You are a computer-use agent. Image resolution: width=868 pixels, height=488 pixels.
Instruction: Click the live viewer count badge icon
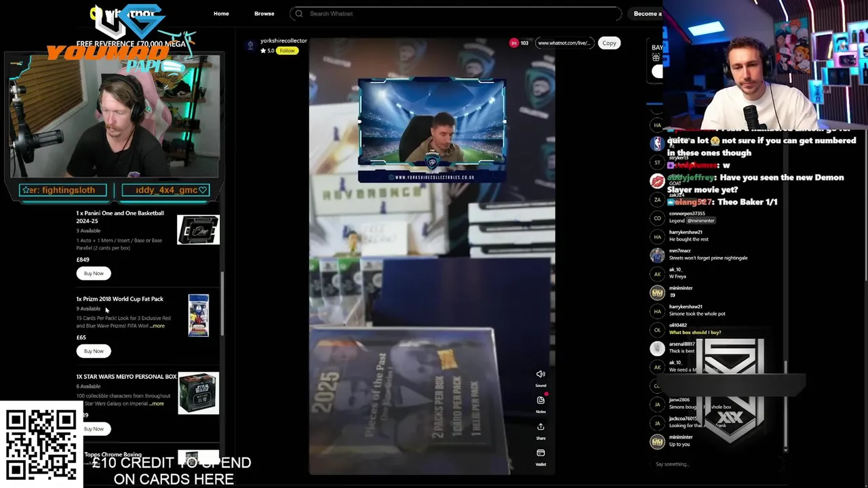[x=513, y=43]
